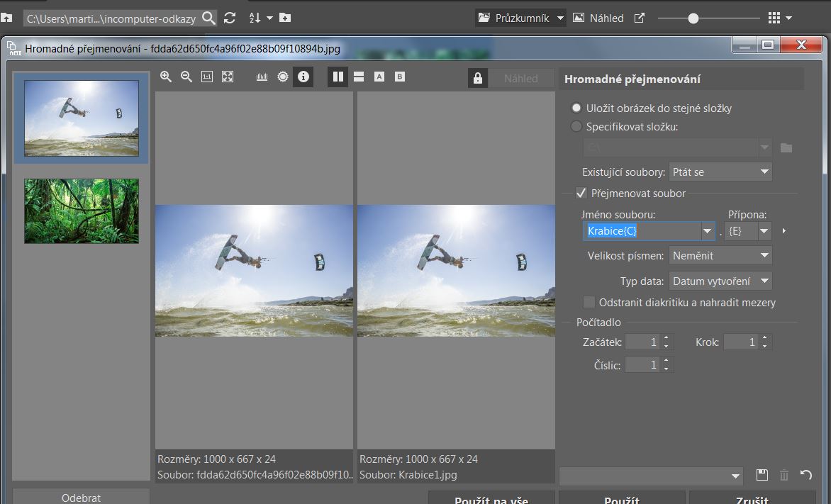This screenshot has height=504, width=831.
Task: Save the current settings as preset
Action: click(x=762, y=475)
